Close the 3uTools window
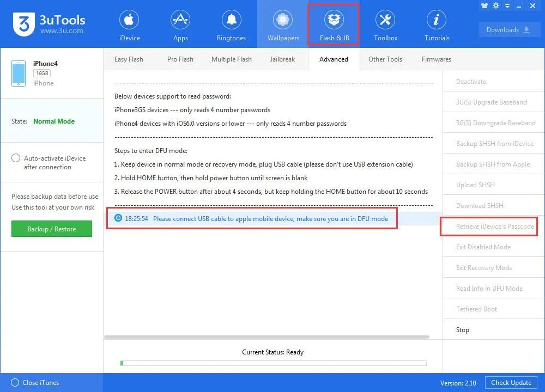This screenshot has width=545, height=392. click(x=532, y=5)
